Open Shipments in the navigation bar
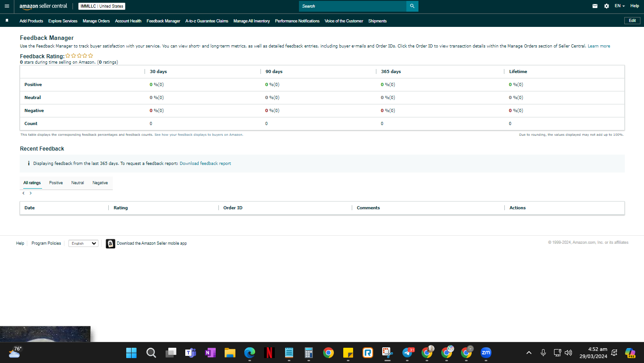Viewport: 644px width, 363px height. pos(377,21)
